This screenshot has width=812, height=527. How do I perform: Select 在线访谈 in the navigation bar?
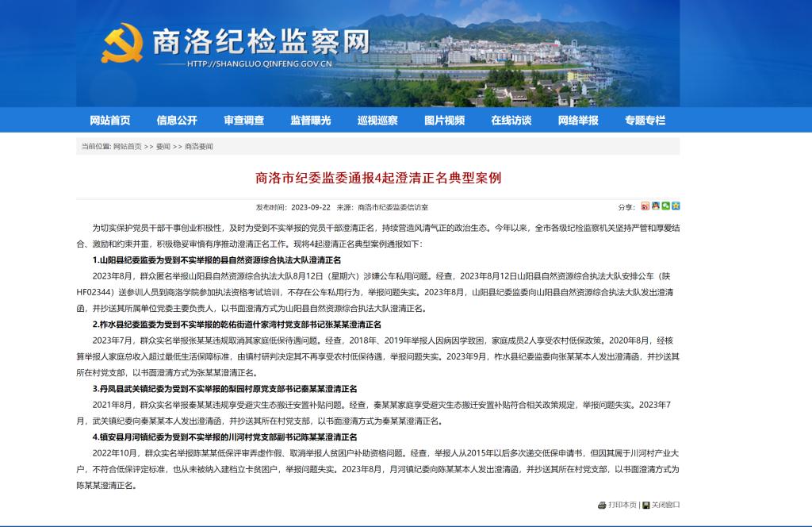coord(511,120)
